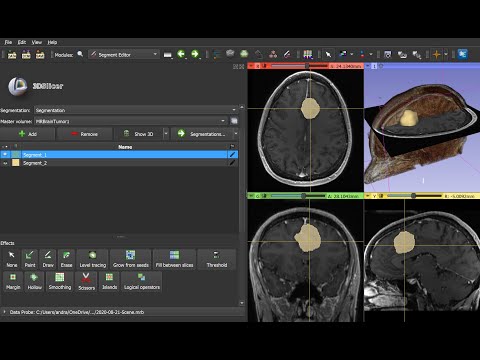Toggle visibility eye of Segment_1

[5, 154]
